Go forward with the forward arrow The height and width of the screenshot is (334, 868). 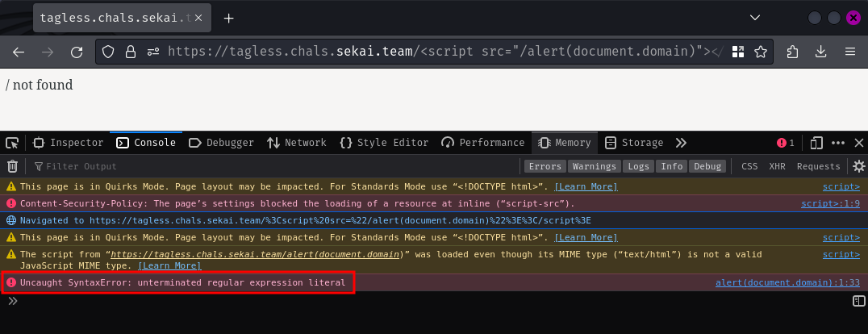(48, 52)
